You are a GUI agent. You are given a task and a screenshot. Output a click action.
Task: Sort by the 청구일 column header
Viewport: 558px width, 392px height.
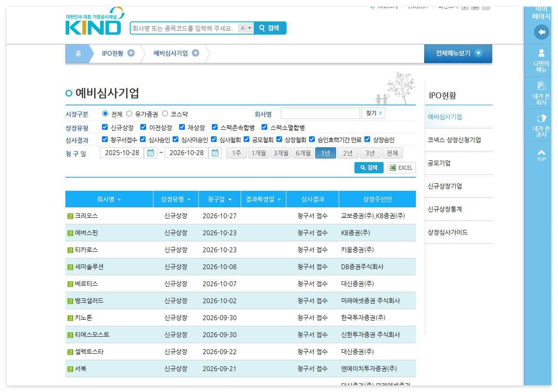pos(220,199)
